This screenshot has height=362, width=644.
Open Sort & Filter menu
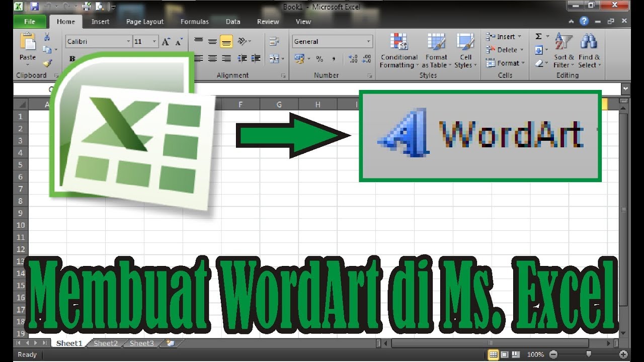[563, 51]
